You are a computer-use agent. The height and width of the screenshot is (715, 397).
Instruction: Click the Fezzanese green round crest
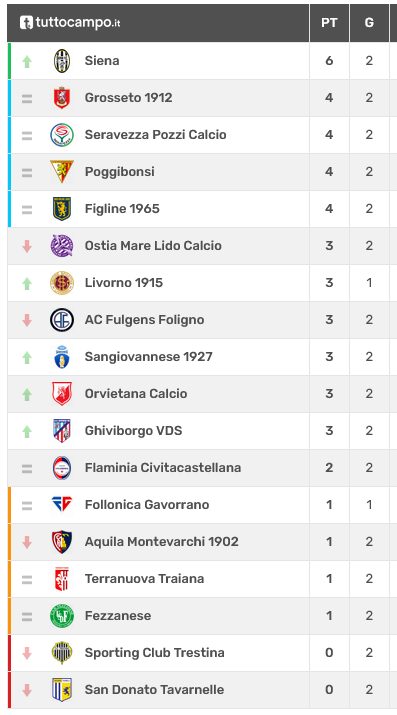point(62,616)
